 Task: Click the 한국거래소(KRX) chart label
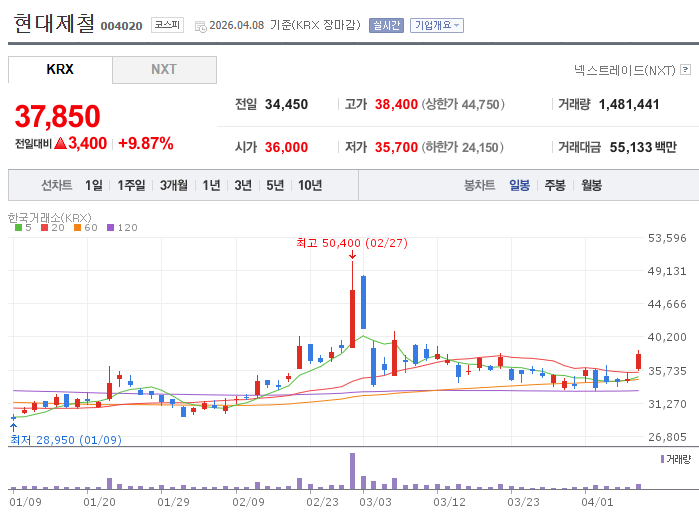click(49, 218)
